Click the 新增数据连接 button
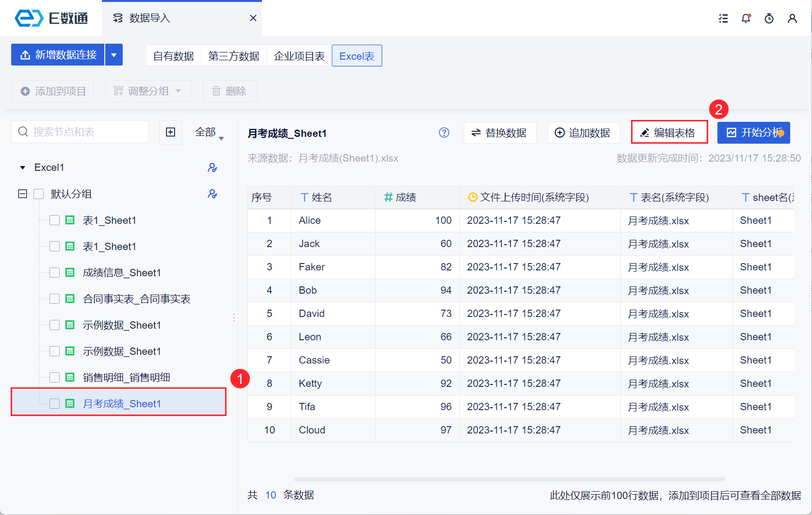The image size is (812, 515). pyautogui.click(x=58, y=55)
